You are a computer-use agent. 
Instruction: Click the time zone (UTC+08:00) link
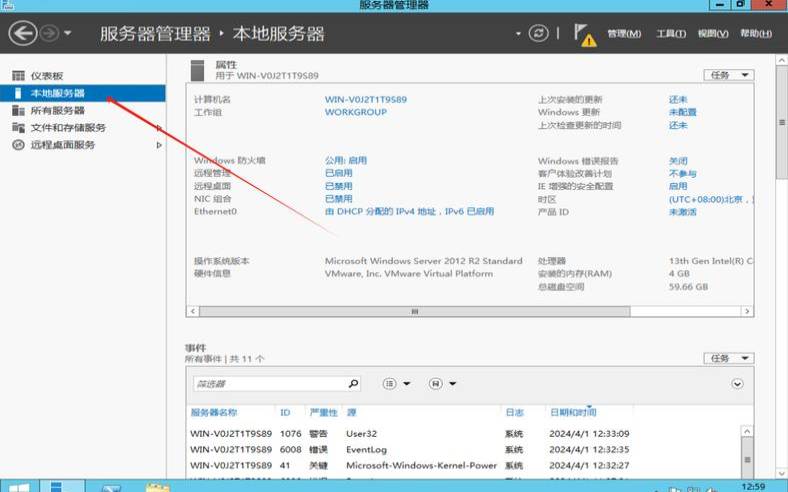pyautogui.click(x=711, y=199)
